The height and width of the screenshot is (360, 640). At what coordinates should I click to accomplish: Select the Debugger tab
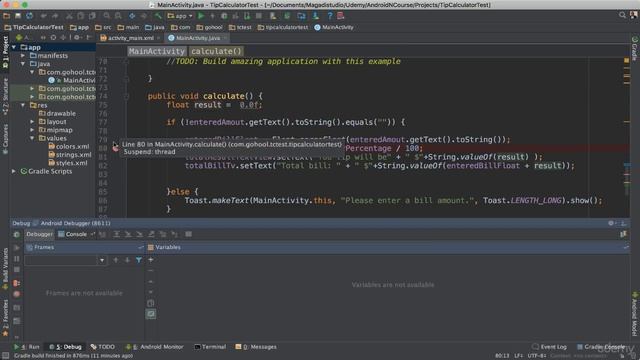[x=39, y=234]
